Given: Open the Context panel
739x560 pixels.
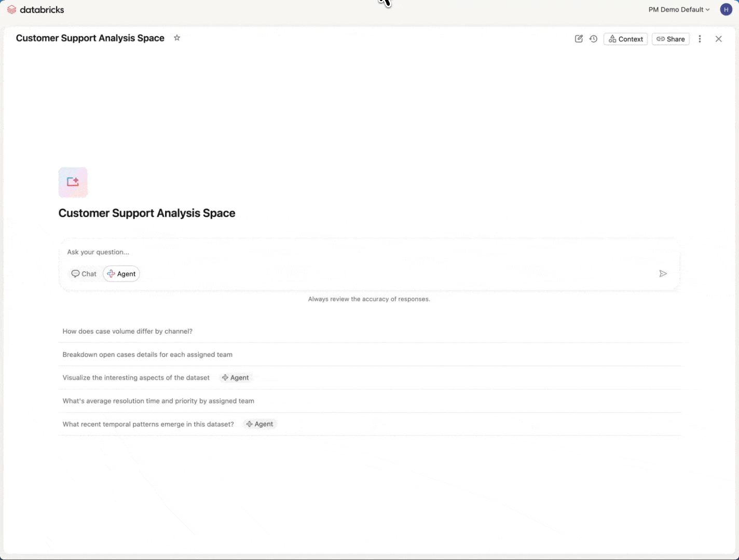Looking at the screenshot, I should (625, 39).
